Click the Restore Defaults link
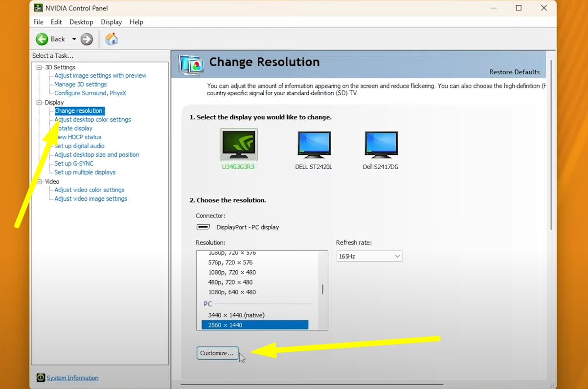588x389 pixels. coord(515,72)
